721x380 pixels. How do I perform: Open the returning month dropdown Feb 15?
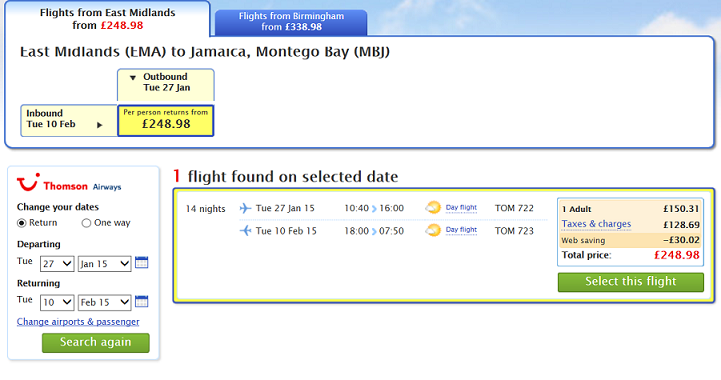tap(104, 302)
